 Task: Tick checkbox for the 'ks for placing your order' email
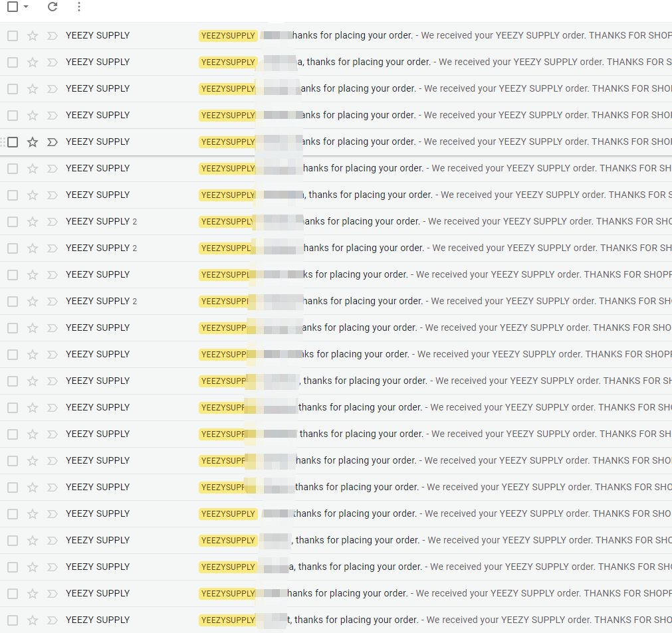coord(13,274)
